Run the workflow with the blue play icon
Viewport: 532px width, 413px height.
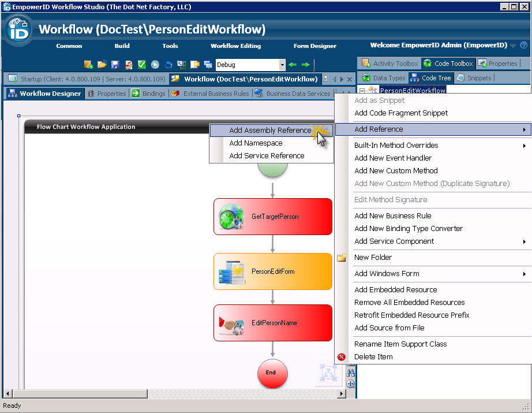pyautogui.click(x=155, y=65)
